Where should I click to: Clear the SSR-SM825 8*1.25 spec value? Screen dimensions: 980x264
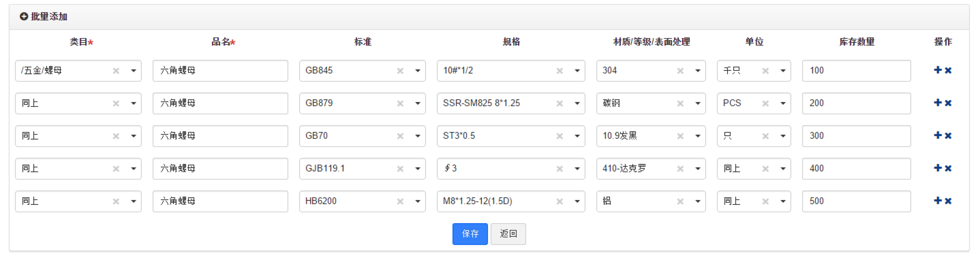point(560,103)
